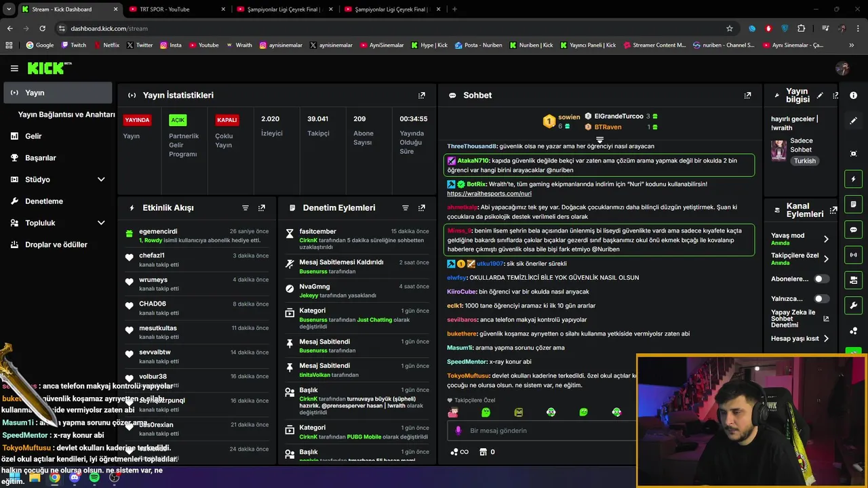This screenshot has height=488, width=868.
Task: Pick the green ghost emote
Action: [x=486, y=412]
